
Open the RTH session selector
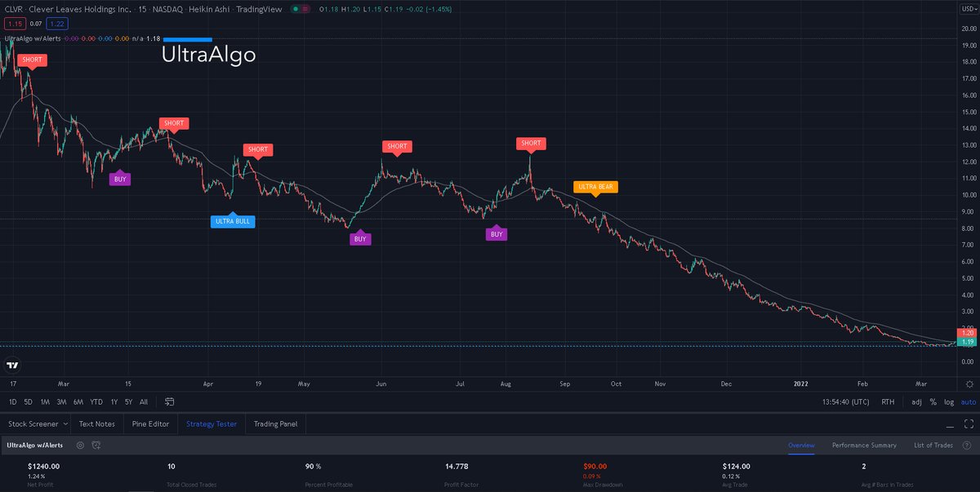(x=888, y=401)
